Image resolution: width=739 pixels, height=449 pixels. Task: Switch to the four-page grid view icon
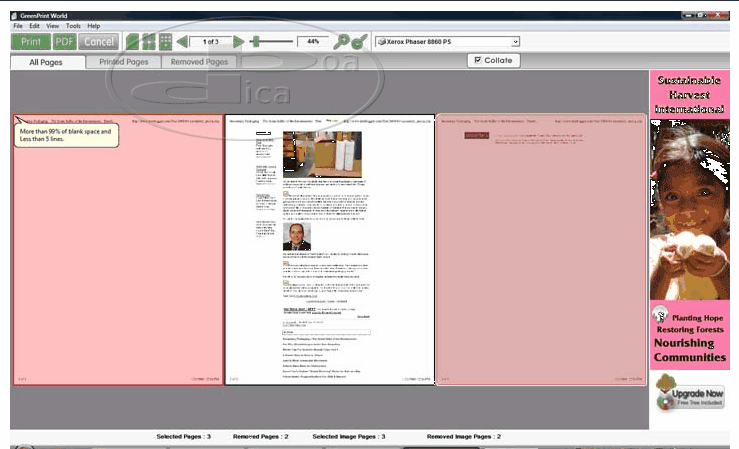[149, 42]
